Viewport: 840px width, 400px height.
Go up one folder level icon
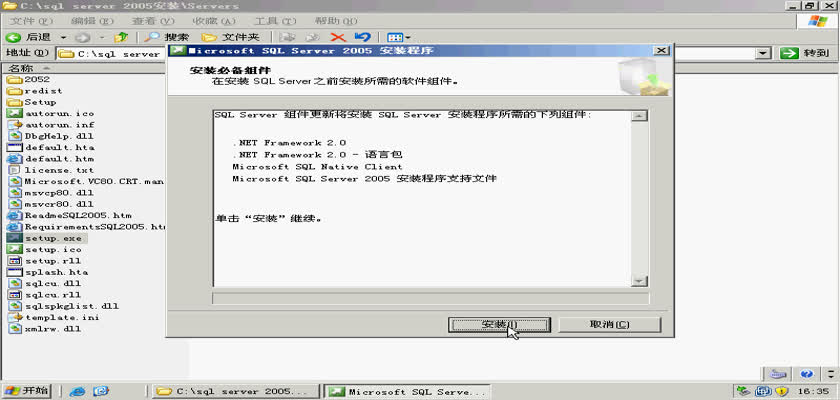tap(121, 37)
